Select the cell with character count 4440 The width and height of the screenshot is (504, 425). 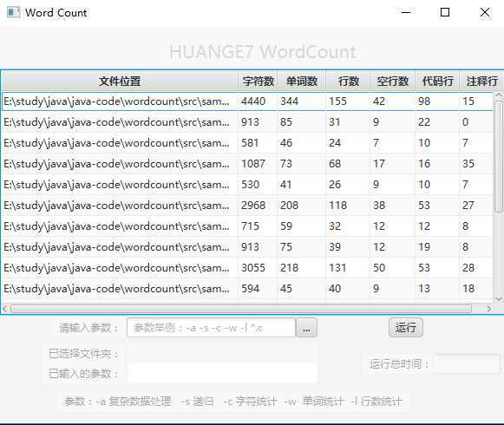coord(258,101)
